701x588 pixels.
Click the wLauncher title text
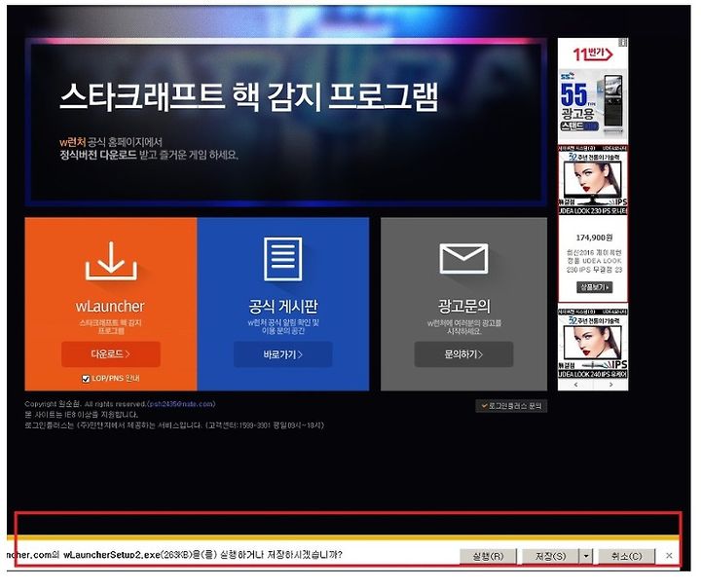click(x=110, y=307)
